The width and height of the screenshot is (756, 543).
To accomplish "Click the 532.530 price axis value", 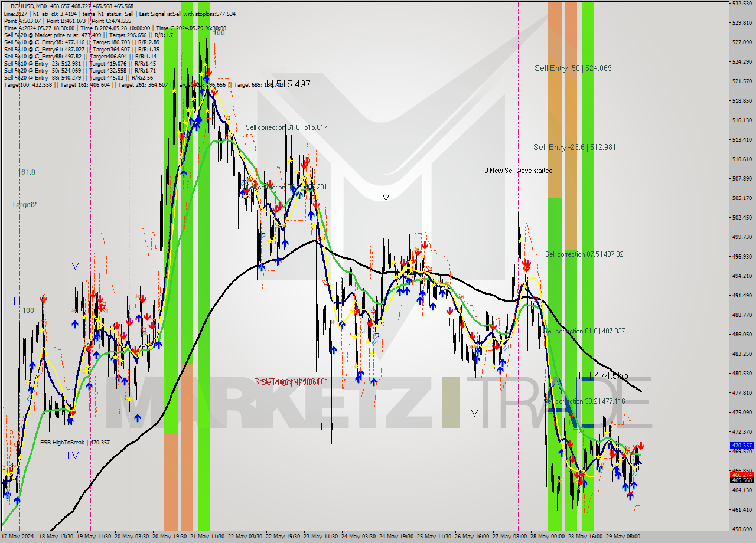I will point(741,4).
